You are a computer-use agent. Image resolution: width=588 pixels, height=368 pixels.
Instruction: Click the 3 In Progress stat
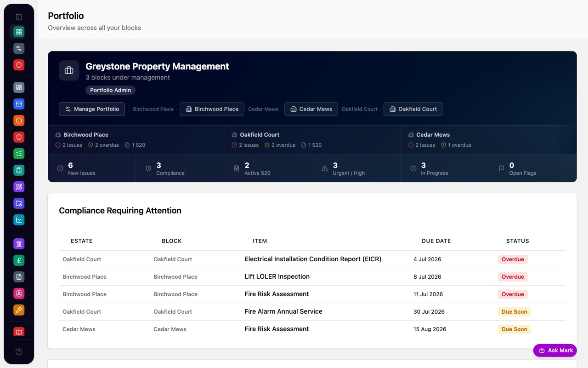click(445, 168)
